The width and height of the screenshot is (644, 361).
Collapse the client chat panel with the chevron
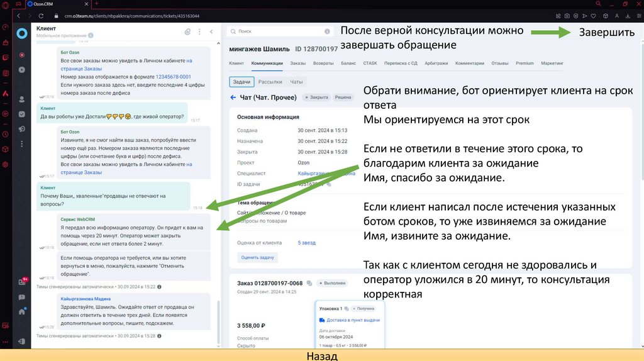pyautogui.click(x=211, y=31)
